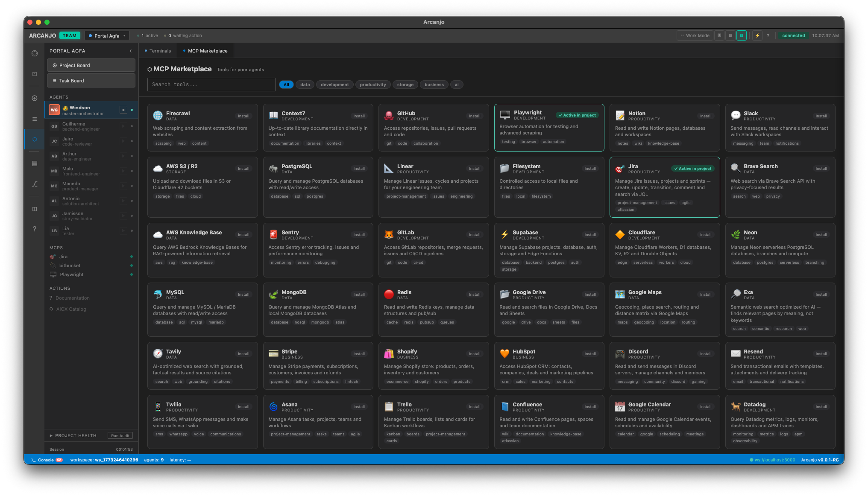
Task: Start the Guilherme backend-engineer agent
Action: tap(123, 126)
